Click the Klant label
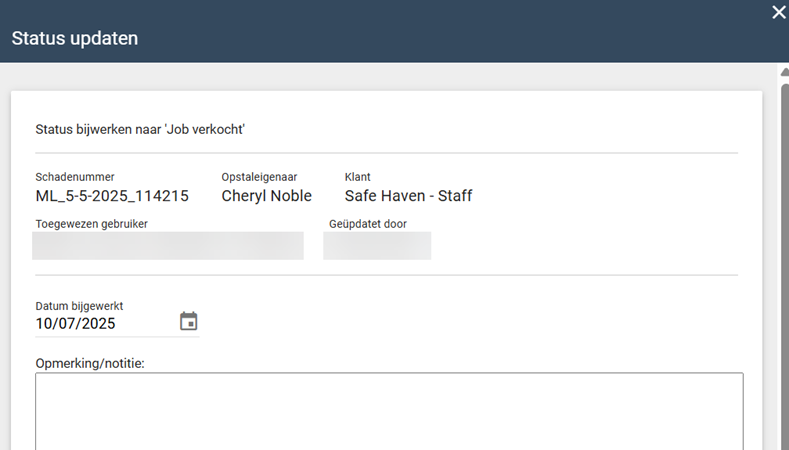Image resolution: width=789 pixels, height=450 pixels. pyautogui.click(x=357, y=177)
